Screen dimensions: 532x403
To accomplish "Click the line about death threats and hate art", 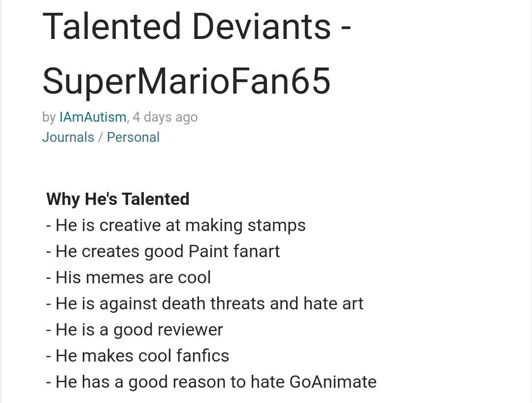I will [204, 303].
